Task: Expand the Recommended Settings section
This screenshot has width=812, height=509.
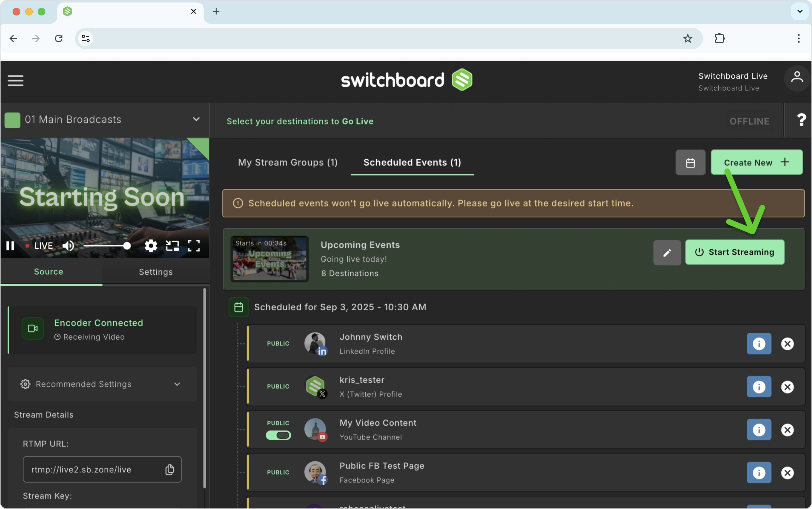Action: click(x=102, y=384)
